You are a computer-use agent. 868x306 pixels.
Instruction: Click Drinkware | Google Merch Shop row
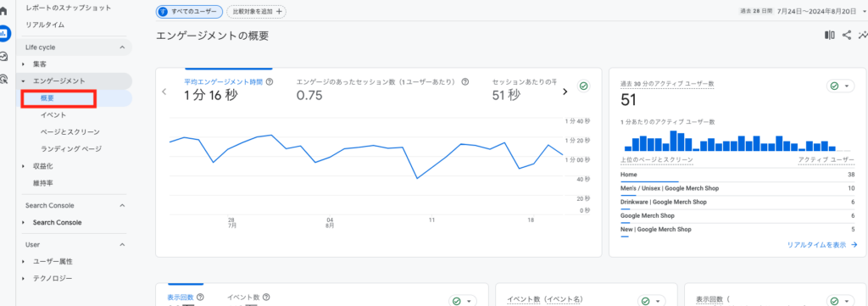(737, 203)
